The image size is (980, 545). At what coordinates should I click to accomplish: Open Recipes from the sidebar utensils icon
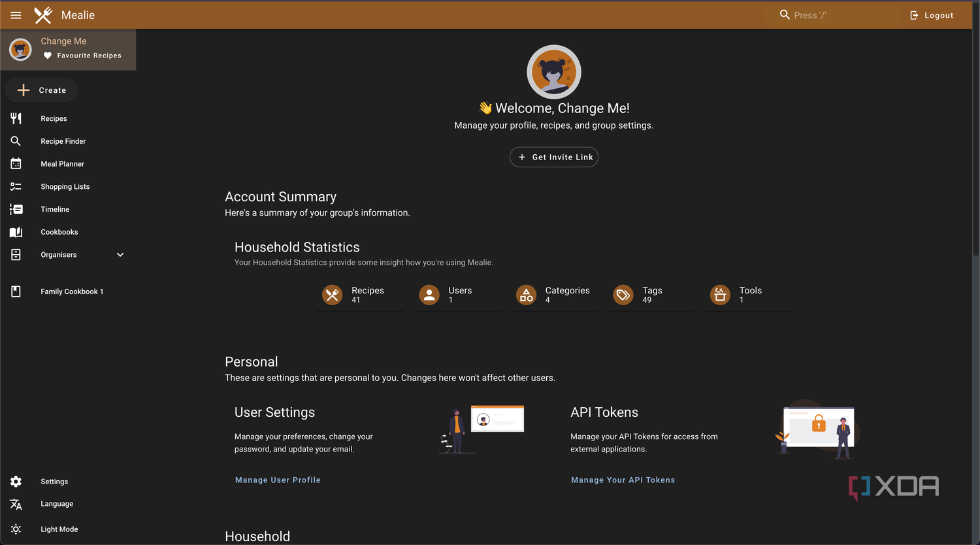point(16,118)
